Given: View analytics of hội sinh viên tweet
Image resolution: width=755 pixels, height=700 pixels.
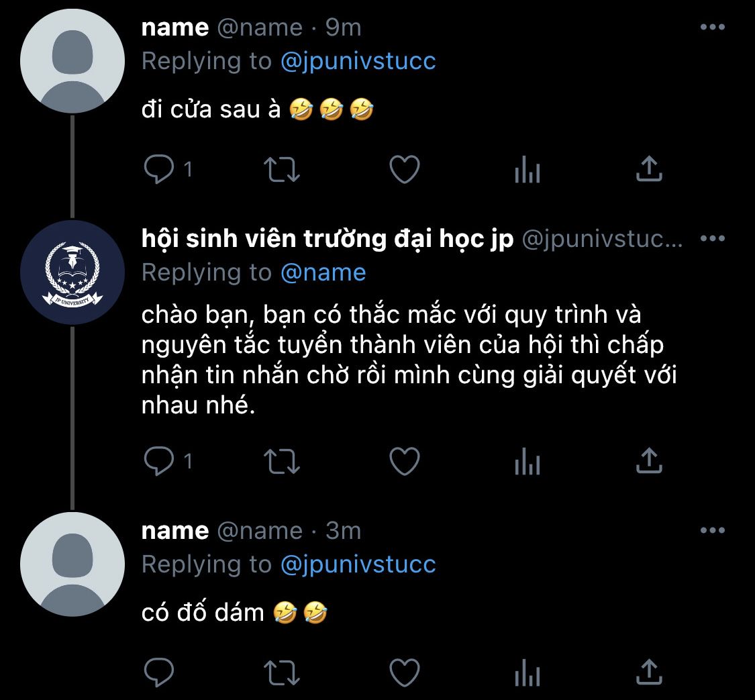Looking at the screenshot, I should click(527, 461).
